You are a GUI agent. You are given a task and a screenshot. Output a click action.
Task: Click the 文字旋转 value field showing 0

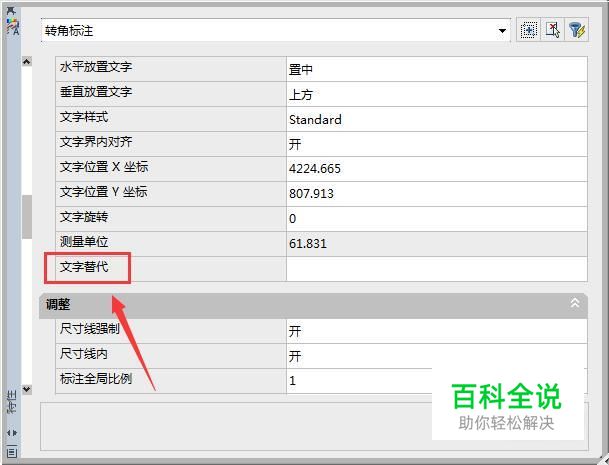[437, 219]
